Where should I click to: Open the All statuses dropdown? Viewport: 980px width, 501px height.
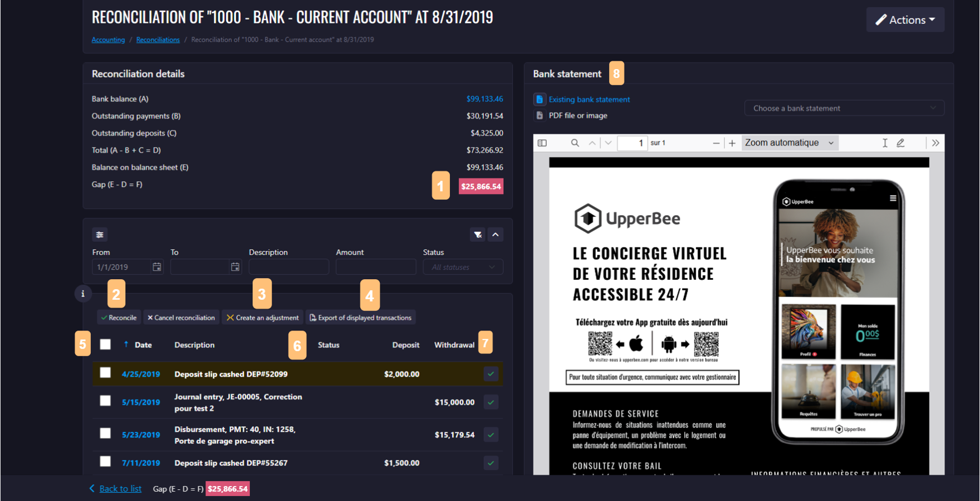[463, 267]
